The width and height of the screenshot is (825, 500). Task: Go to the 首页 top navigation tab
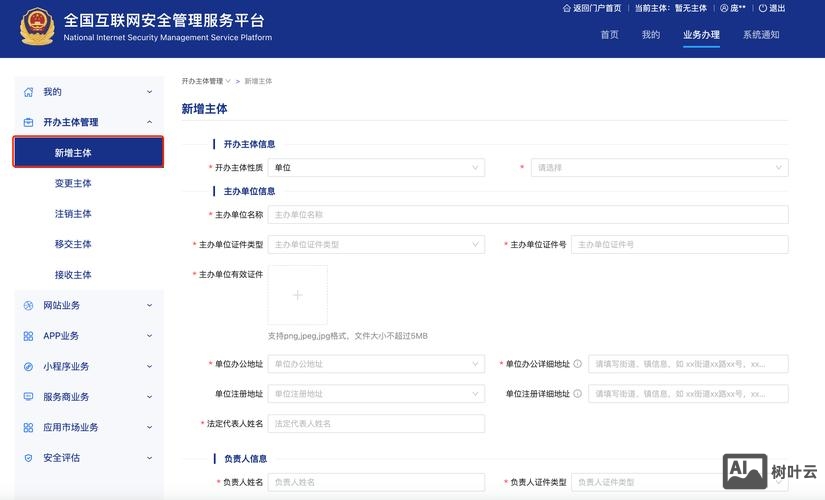[x=610, y=35]
